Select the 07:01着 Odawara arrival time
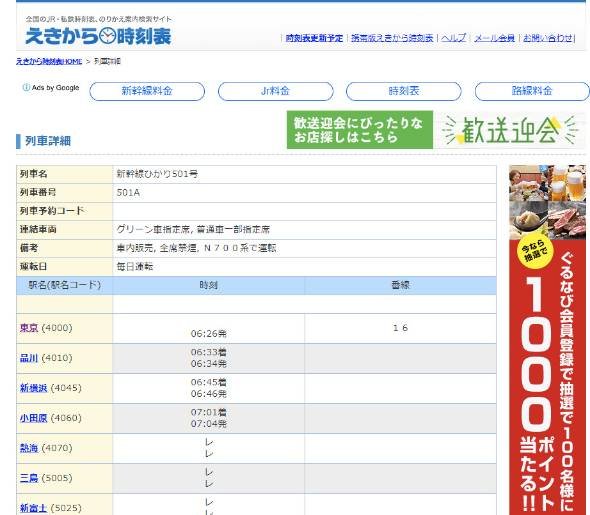The width and height of the screenshot is (590, 515). (x=208, y=413)
